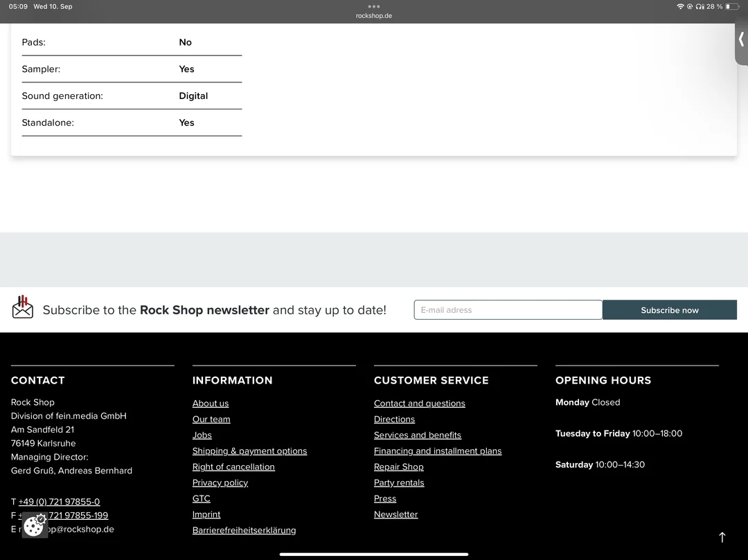Viewport: 748px width, 560px height.
Task: Open the Repair Shop page
Action: tap(398, 467)
